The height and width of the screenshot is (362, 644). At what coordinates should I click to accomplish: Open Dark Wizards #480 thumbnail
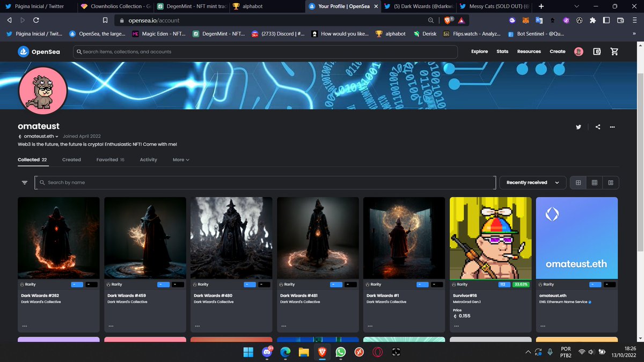point(231,238)
